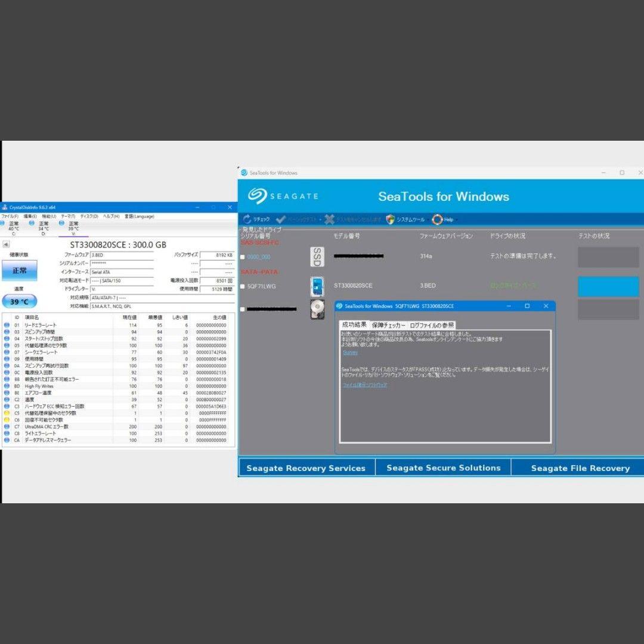The height and width of the screenshot is (644, 644).
Task: Click Seagate Recovery Services button
Action: tap(306, 468)
